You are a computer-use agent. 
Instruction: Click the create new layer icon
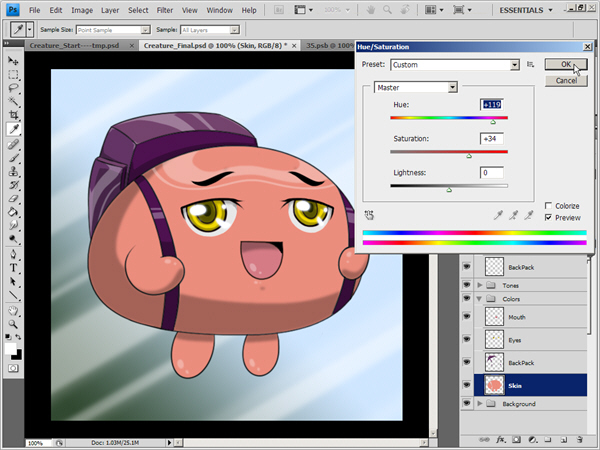[564, 439]
